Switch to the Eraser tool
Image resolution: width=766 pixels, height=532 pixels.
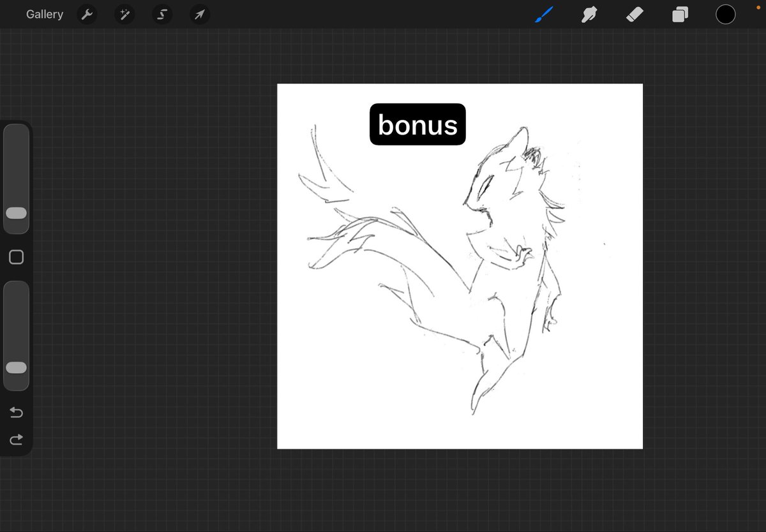click(635, 15)
